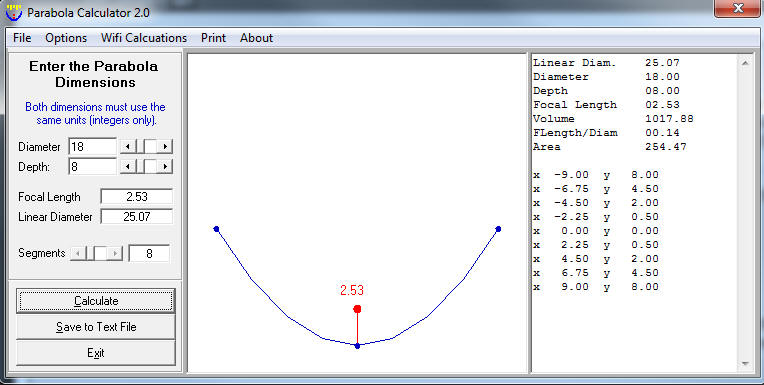Click the FLength/Diam 00.14 result line
The width and height of the screenshot is (764, 385).
606,133
